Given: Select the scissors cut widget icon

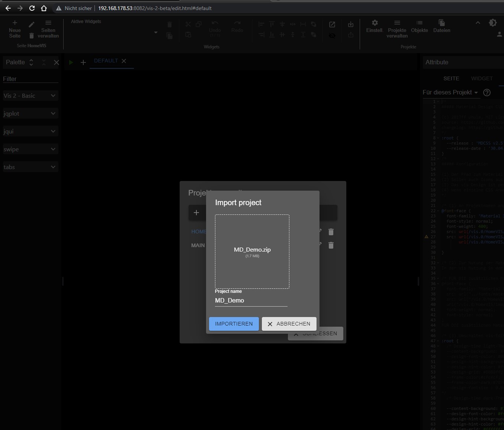Looking at the screenshot, I should pos(188,24).
